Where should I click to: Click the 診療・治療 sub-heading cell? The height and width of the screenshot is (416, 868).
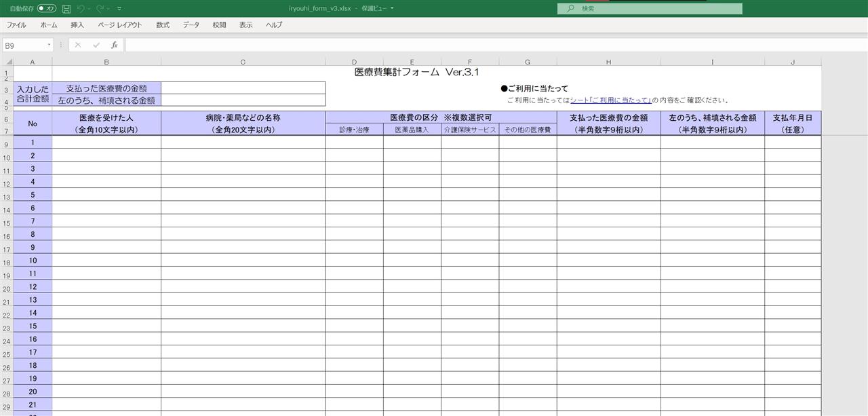coord(354,130)
